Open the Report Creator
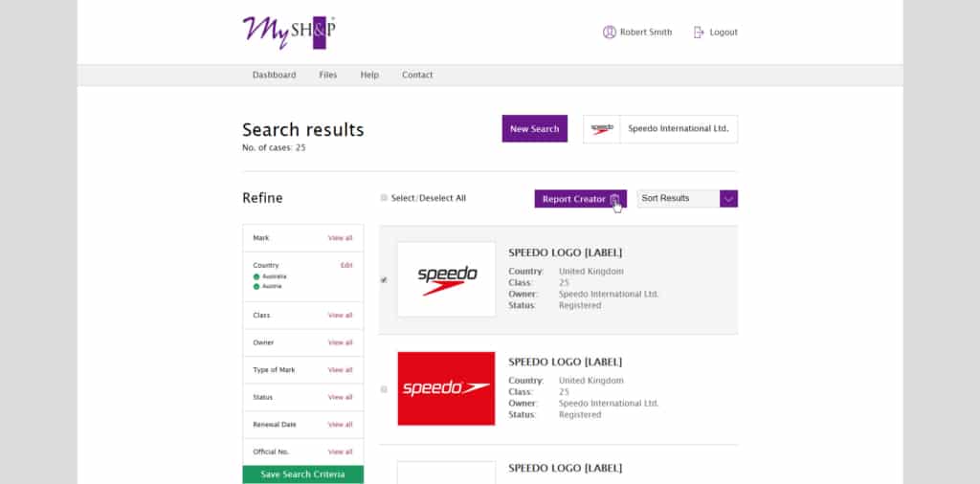Image resolution: width=980 pixels, height=484 pixels. coord(581,199)
